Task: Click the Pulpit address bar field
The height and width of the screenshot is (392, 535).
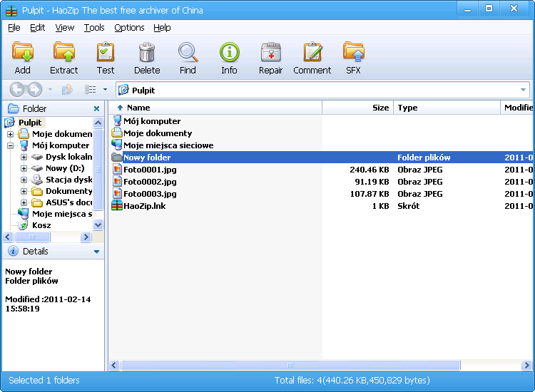Action: coord(322,90)
